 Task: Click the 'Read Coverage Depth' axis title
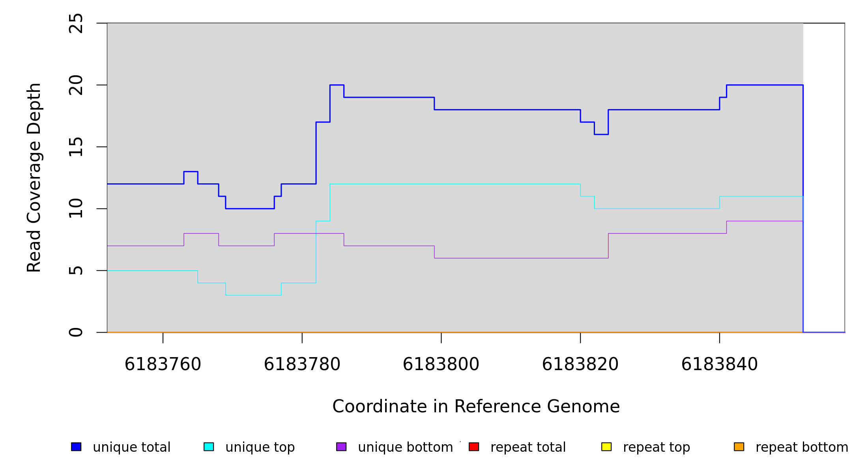[34, 177]
